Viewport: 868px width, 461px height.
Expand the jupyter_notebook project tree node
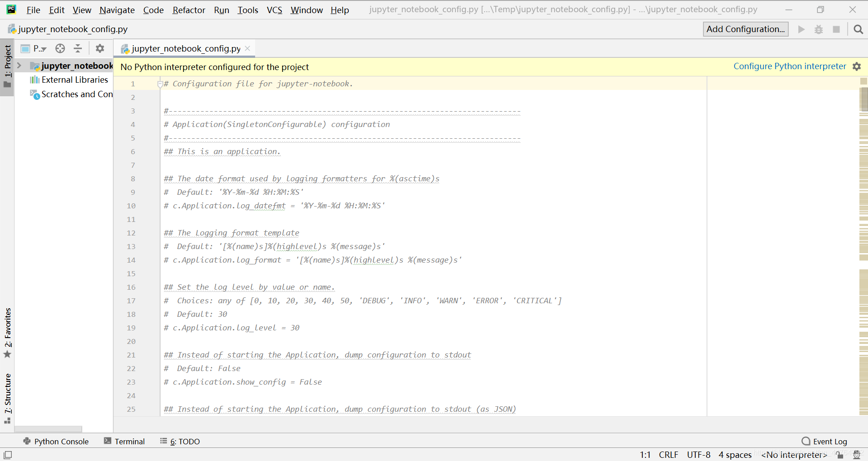coord(19,66)
